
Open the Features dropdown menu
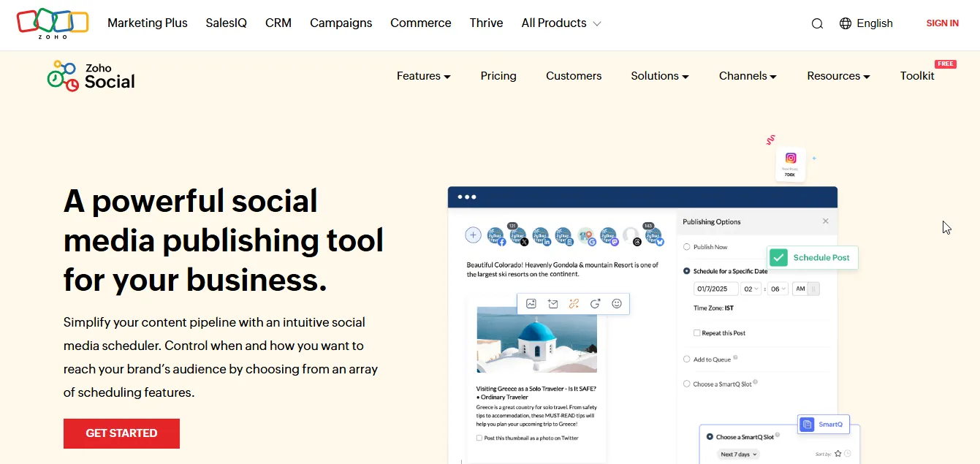point(424,76)
